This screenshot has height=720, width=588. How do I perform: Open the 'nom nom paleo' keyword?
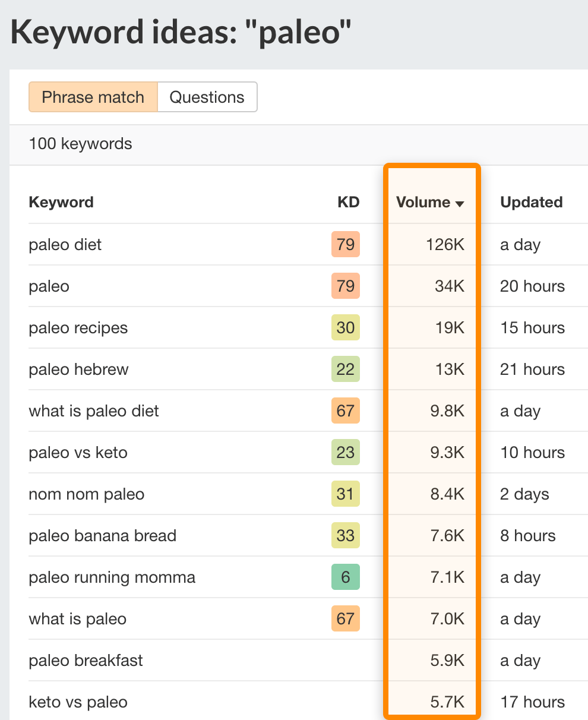click(87, 494)
